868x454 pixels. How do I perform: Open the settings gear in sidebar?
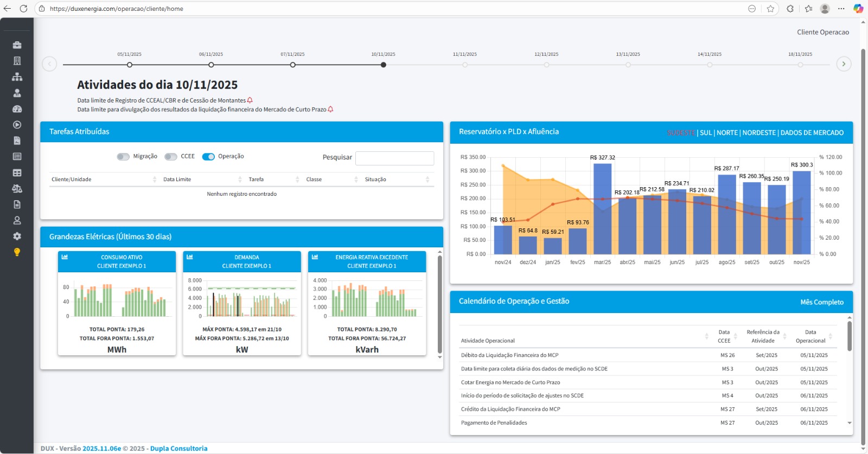(17, 236)
